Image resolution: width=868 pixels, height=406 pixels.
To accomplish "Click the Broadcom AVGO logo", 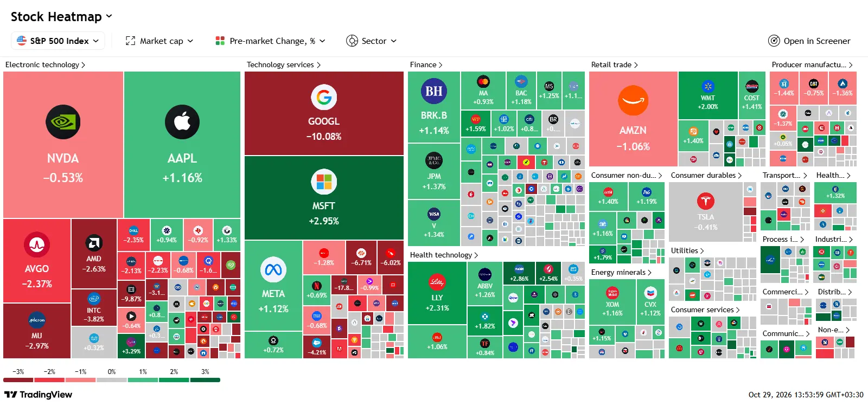I will [37, 244].
